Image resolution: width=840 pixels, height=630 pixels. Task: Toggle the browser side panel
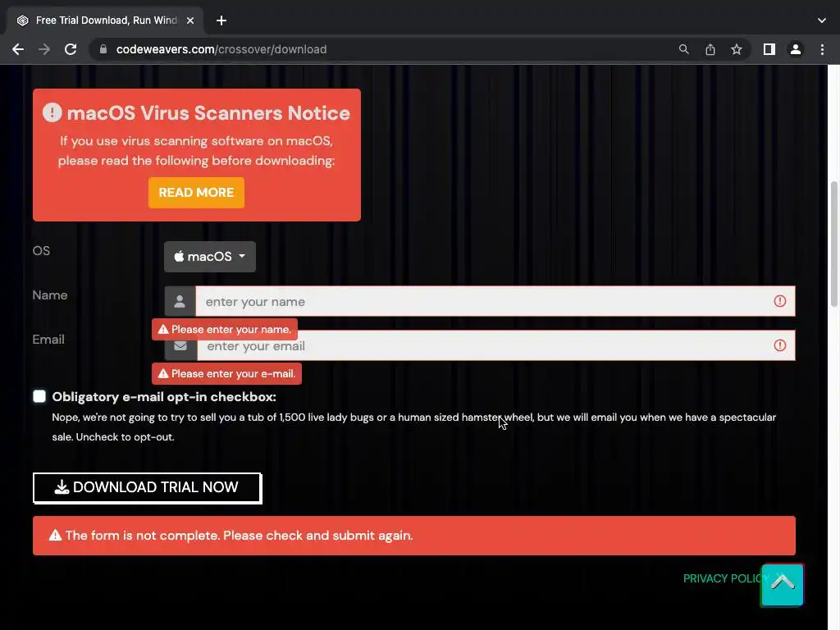769,49
